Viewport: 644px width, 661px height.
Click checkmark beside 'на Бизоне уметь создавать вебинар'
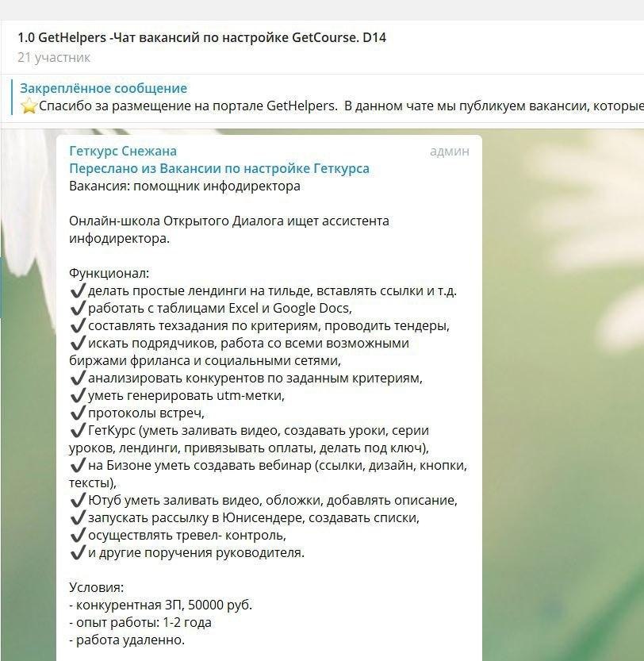[78, 465]
